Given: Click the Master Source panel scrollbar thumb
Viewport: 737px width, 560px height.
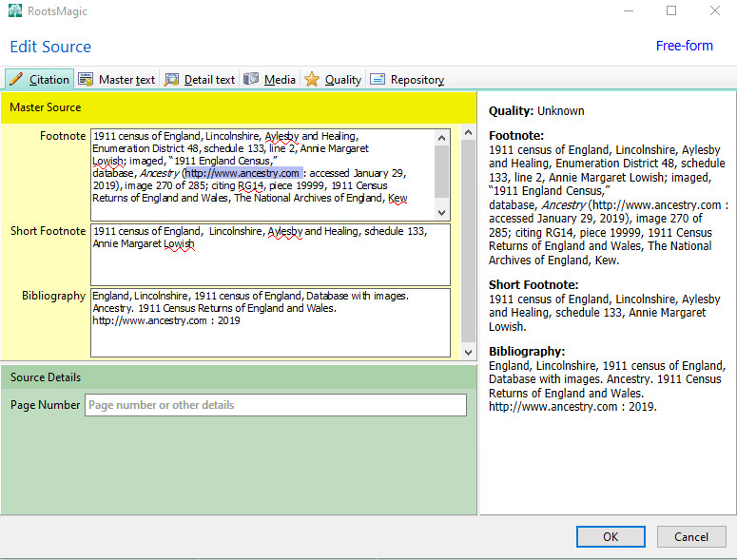Looking at the screenshot, I should [468, 241].
